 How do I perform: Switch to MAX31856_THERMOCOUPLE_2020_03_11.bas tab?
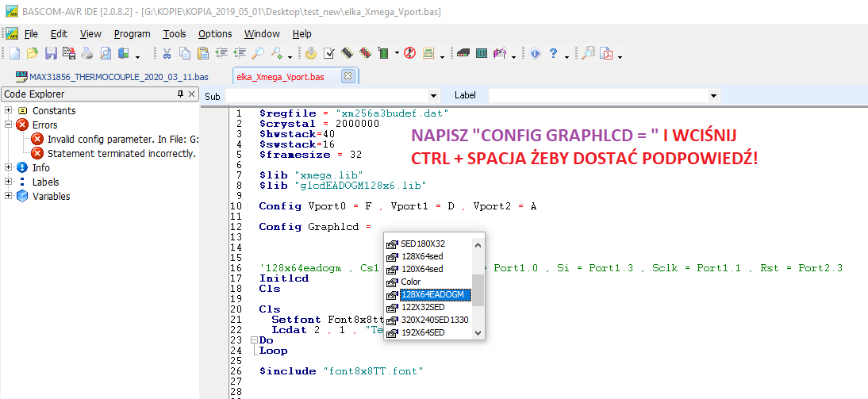(113, 76)
